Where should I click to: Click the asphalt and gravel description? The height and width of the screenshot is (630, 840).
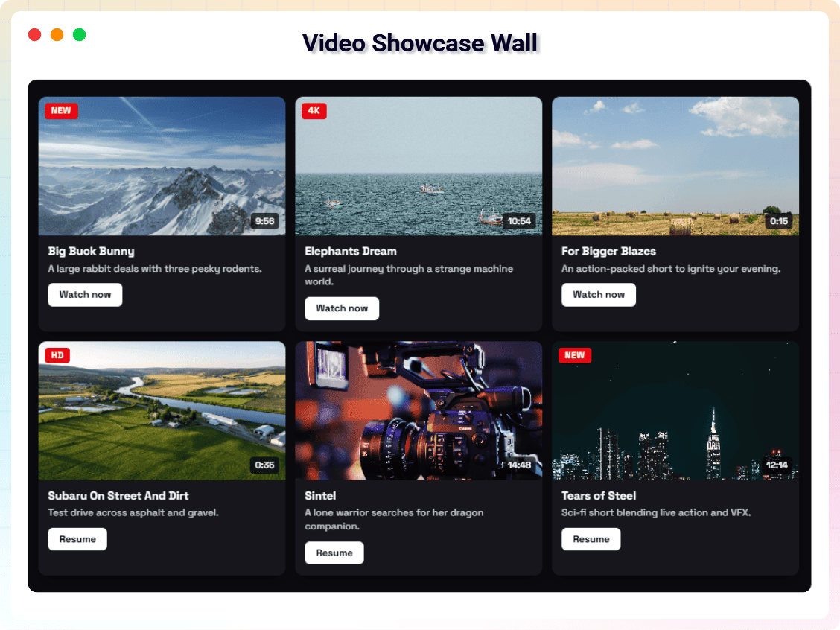point(133,512)
